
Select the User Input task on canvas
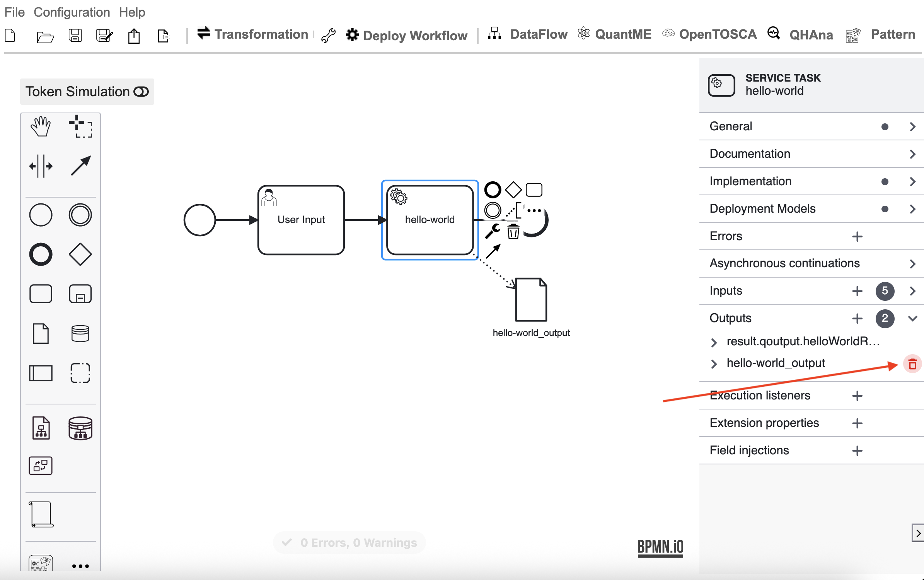pyautogui.click(x=301, y=220)
